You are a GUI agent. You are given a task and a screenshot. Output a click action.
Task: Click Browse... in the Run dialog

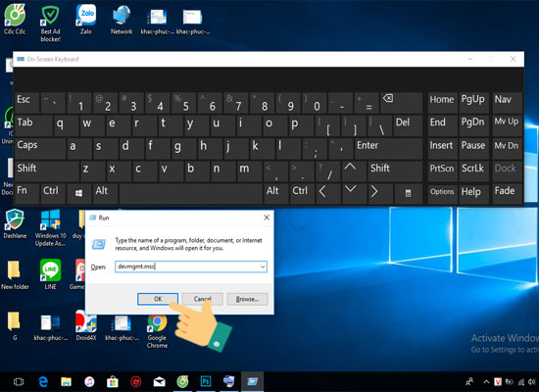pyautogui.click(x=248, y=299)
